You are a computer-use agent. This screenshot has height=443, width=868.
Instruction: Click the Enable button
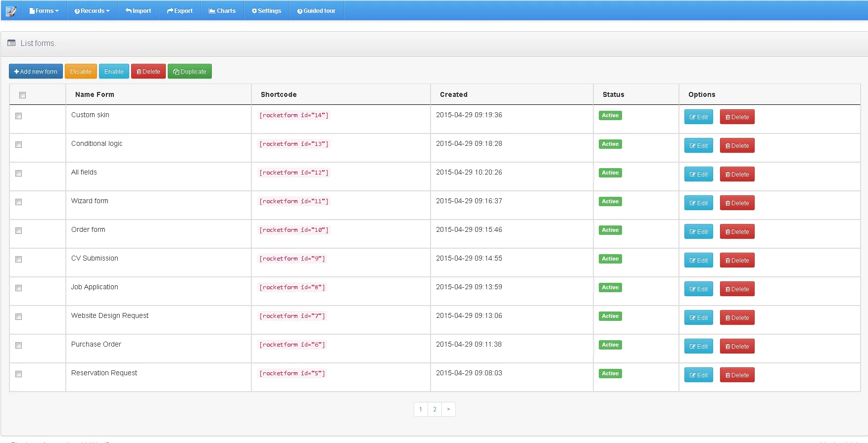pos(114,71)
